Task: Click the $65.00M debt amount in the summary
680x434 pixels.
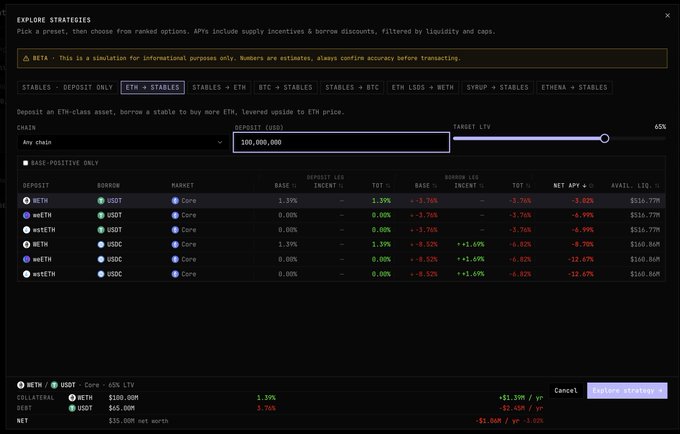Action: (x=122, y=408)
